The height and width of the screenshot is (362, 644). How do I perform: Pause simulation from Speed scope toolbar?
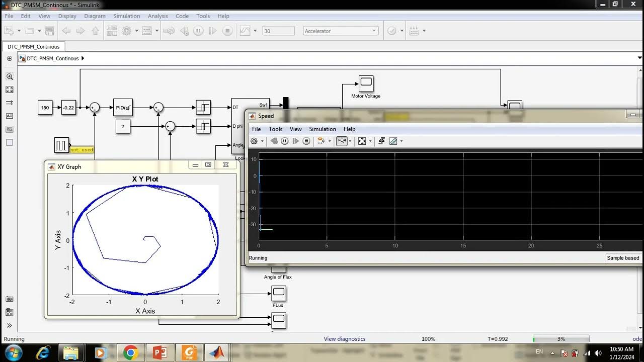coord(285,141)
